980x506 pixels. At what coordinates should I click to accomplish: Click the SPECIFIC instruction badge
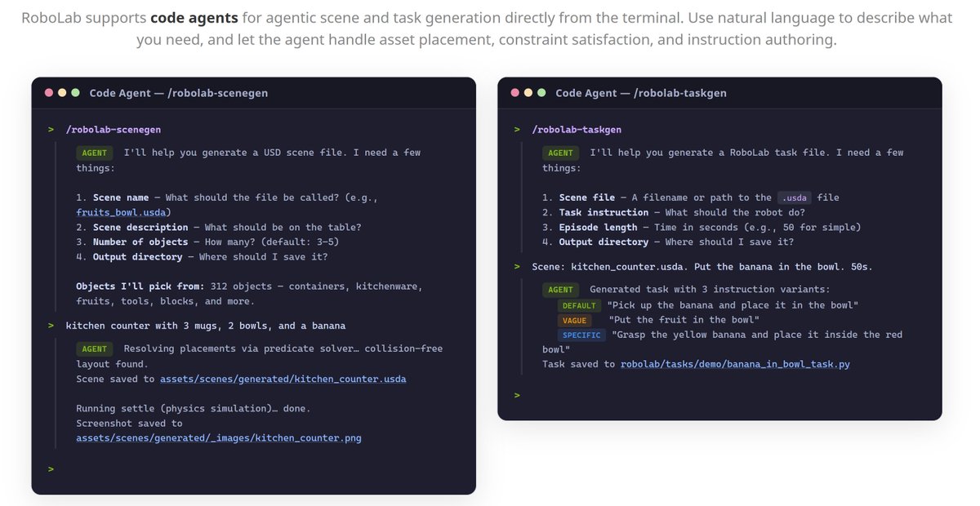582,335
